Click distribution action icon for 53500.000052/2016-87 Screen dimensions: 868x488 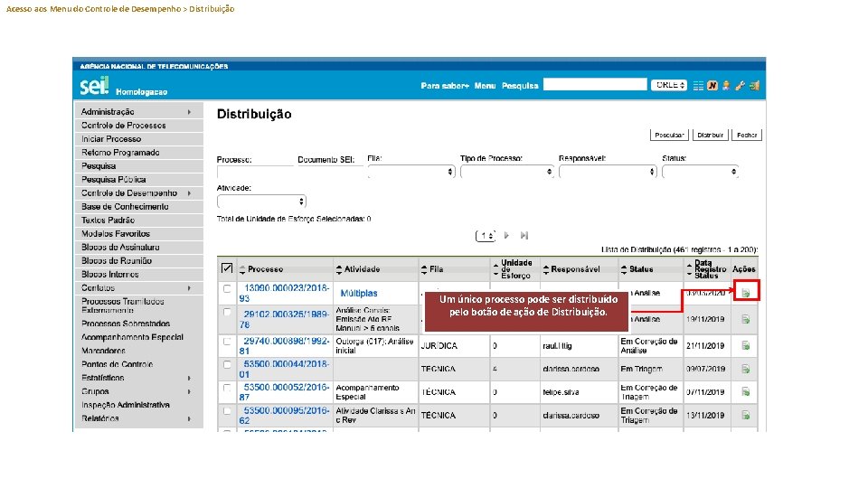746,392
